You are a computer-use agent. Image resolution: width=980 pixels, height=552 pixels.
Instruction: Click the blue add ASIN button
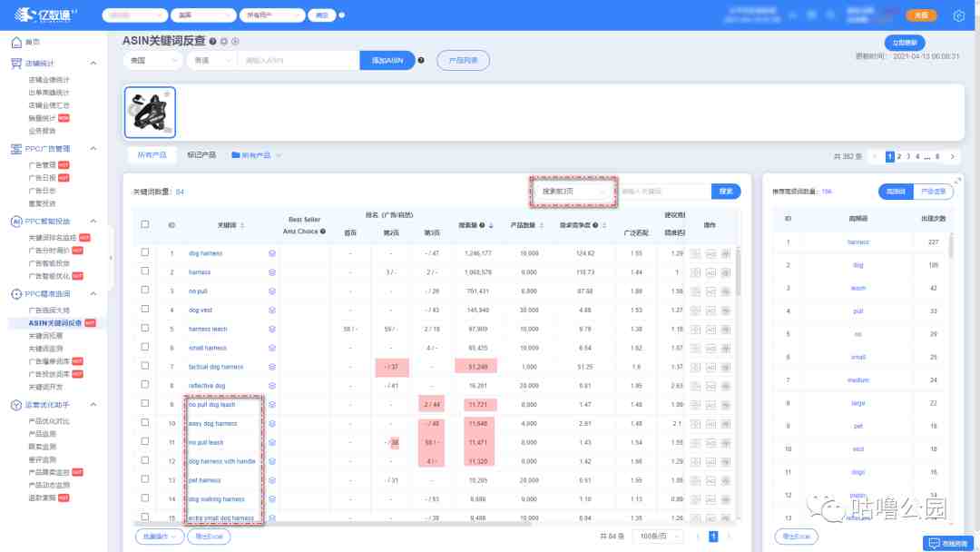(387, 61)
